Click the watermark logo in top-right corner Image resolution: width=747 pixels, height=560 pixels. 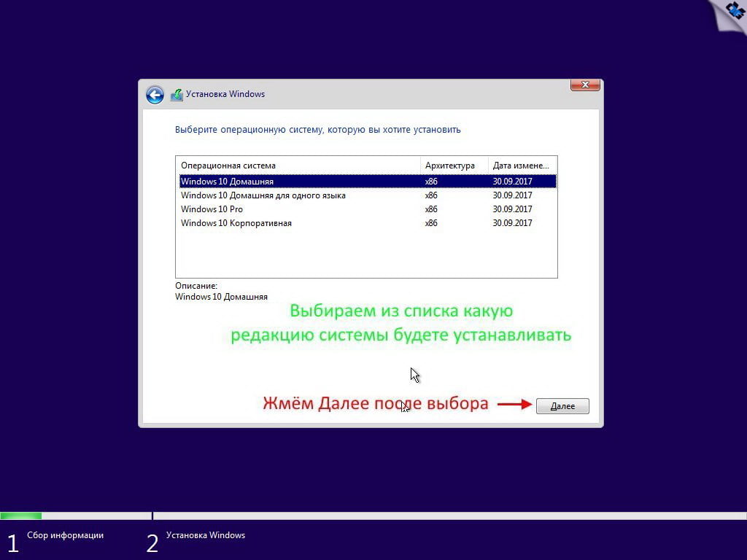point(729,13)
